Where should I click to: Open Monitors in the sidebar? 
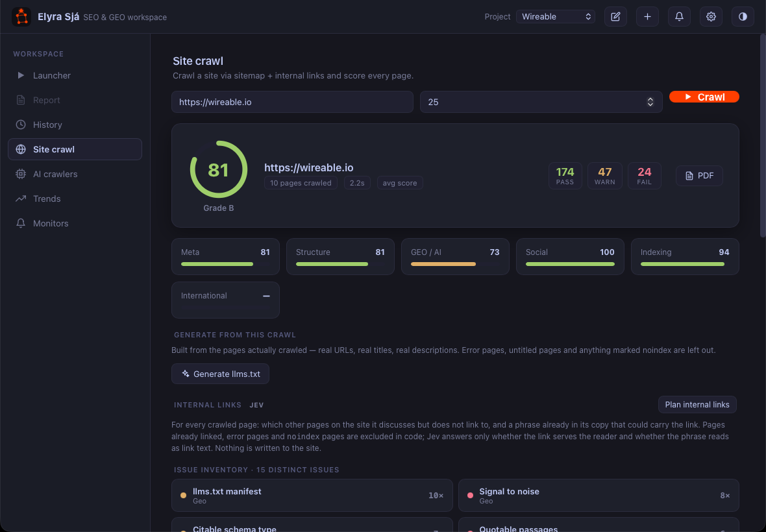pos(75,224)
